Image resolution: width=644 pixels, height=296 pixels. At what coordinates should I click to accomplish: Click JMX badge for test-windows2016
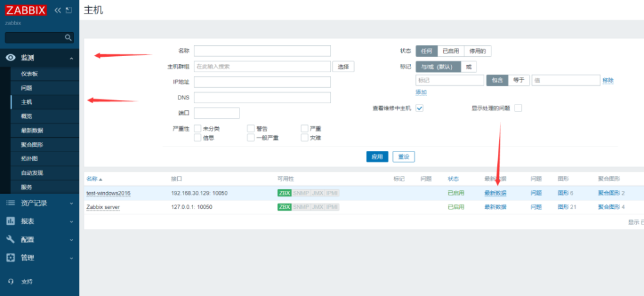(317, 193)
